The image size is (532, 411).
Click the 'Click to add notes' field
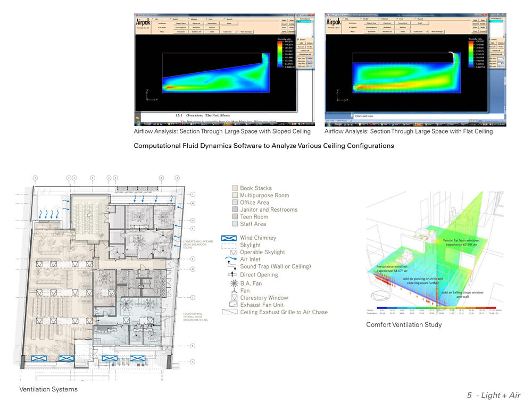367,115
